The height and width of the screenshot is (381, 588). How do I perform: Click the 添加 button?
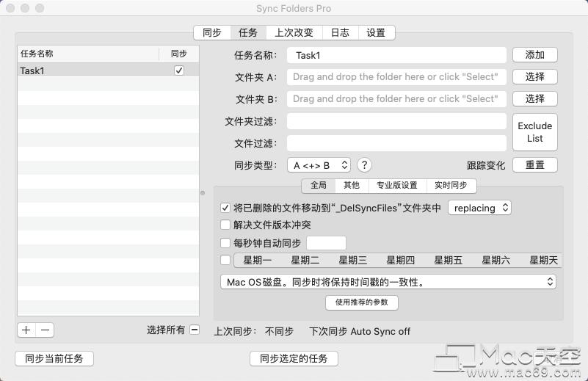coord(534,55)
